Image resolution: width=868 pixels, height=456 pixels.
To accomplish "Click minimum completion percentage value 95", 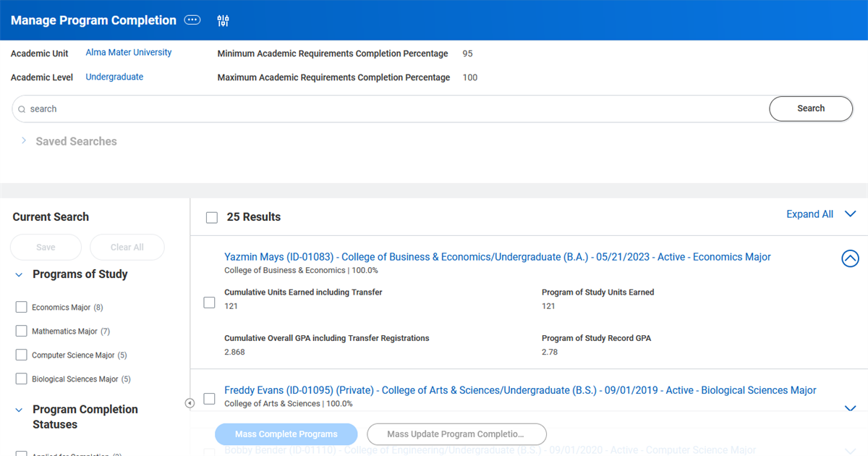I will 467,54.
